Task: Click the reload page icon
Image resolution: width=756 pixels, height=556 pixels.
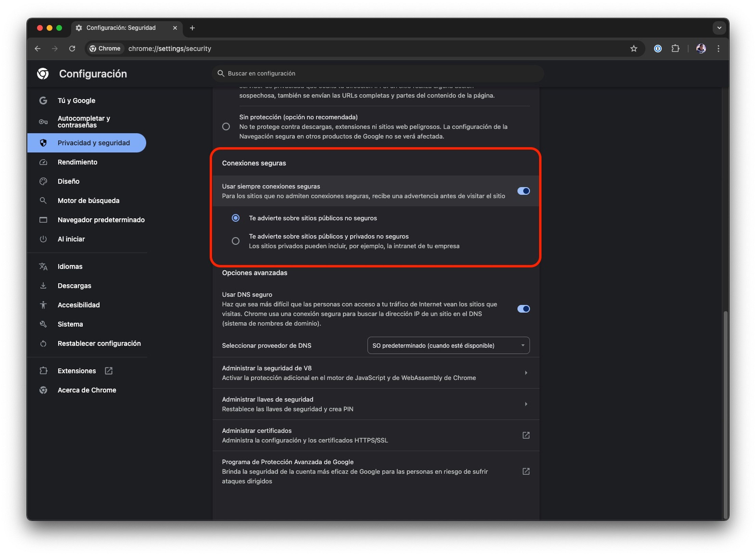Action: pos(72,48)
